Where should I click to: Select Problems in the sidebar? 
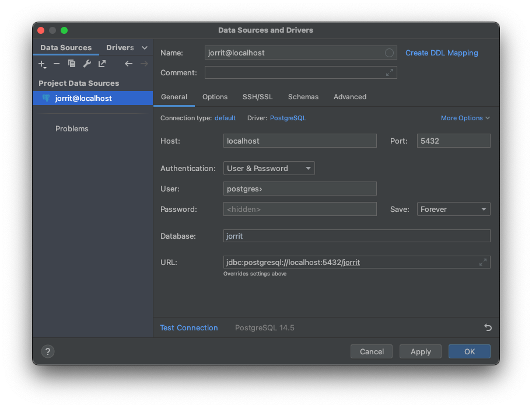click(x=72, y=128)
